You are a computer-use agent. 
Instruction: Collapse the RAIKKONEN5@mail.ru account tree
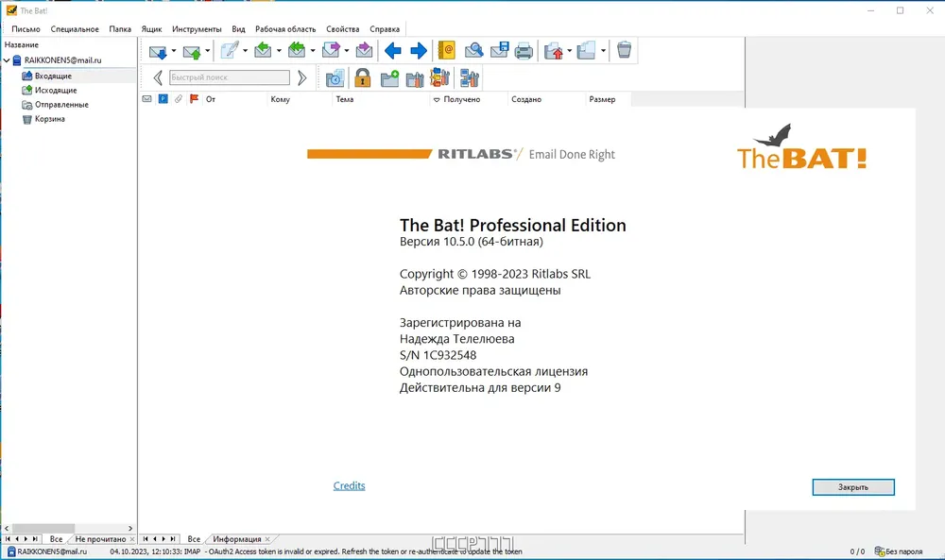7,60
